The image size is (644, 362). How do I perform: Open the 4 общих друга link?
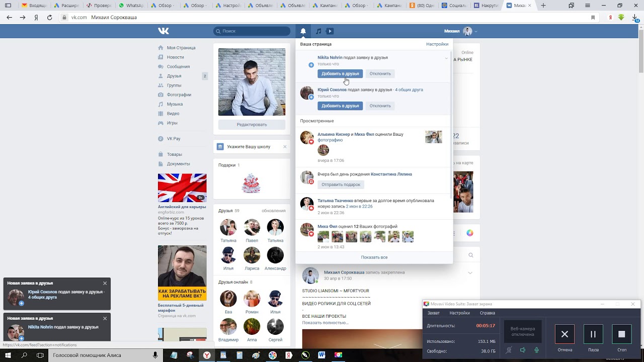[x=409, y=89]
